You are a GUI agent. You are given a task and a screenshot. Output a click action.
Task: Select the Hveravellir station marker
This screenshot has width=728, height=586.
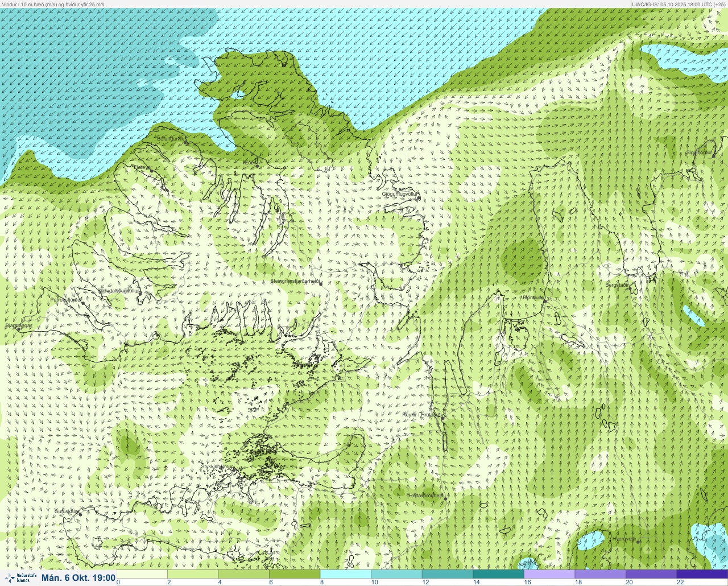(x=638, y=542)
